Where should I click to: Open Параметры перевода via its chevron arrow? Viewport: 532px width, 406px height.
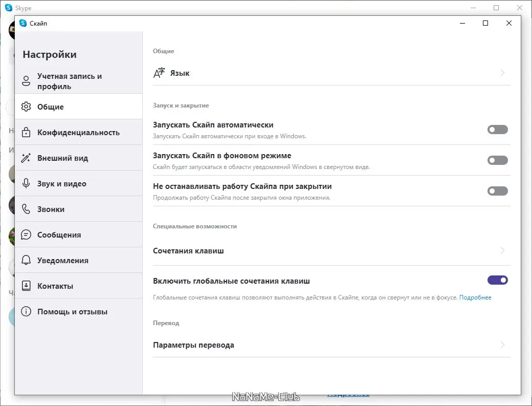pyautogui.click(x=502, y=345)
